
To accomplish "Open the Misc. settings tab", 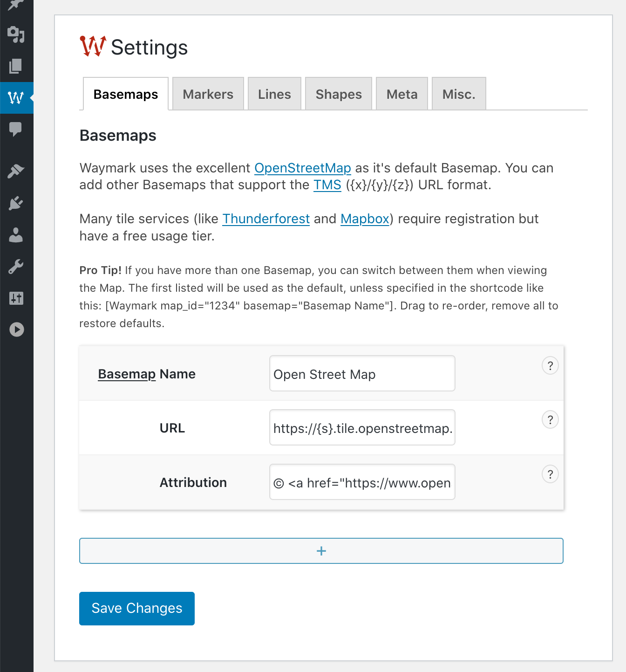I will pyautogui.click(x=459, y=94).
